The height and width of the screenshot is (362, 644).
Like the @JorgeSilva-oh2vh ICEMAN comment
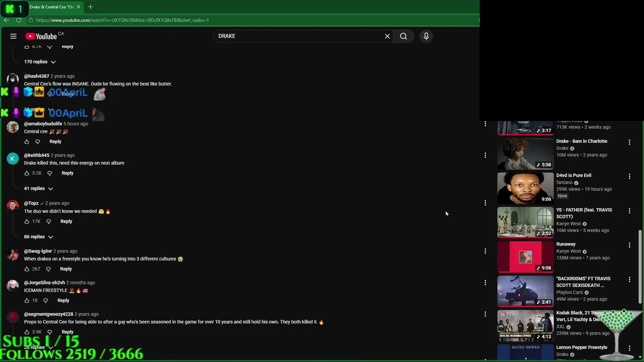27,301
